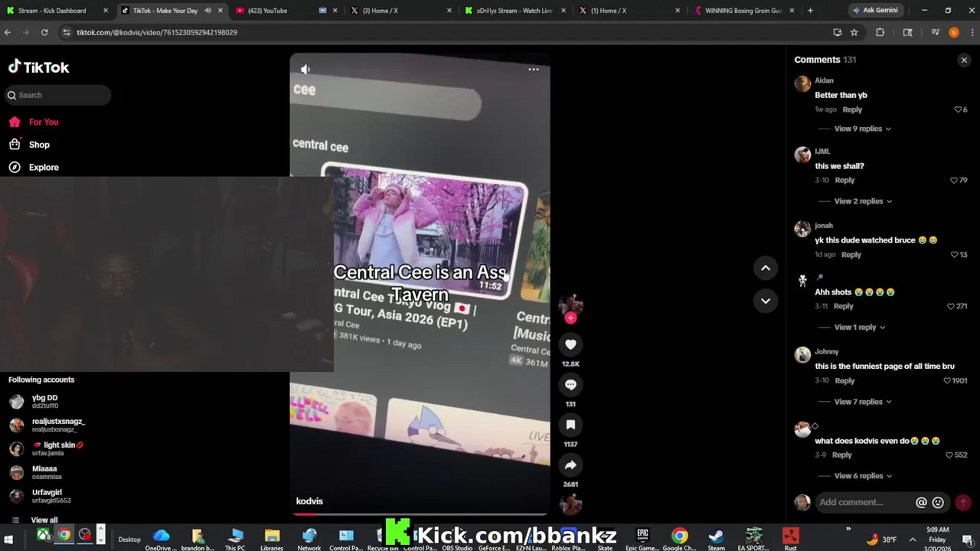
Task: Like the kodvis video with heart icon
Action: pos(570,345)
